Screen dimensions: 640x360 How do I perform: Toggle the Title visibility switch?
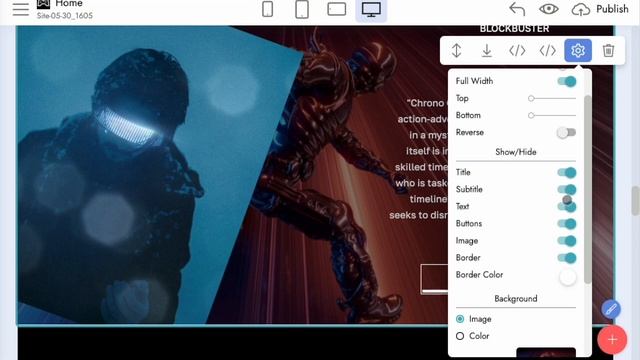pos(567,173)
